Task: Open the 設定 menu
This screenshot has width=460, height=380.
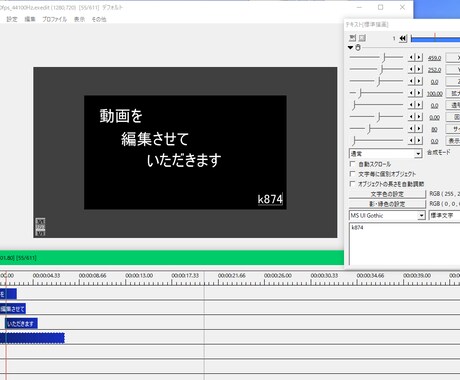Action: [x=12, y=19]
